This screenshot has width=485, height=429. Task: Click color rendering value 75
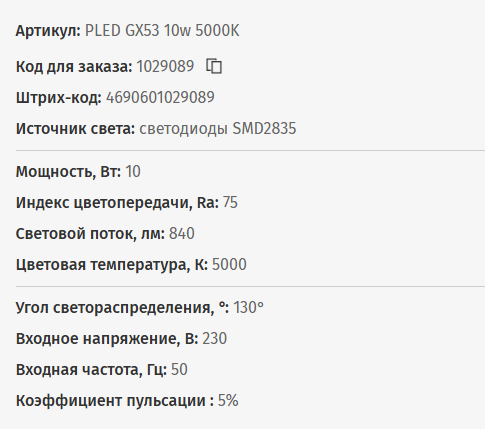pos(230,203)
